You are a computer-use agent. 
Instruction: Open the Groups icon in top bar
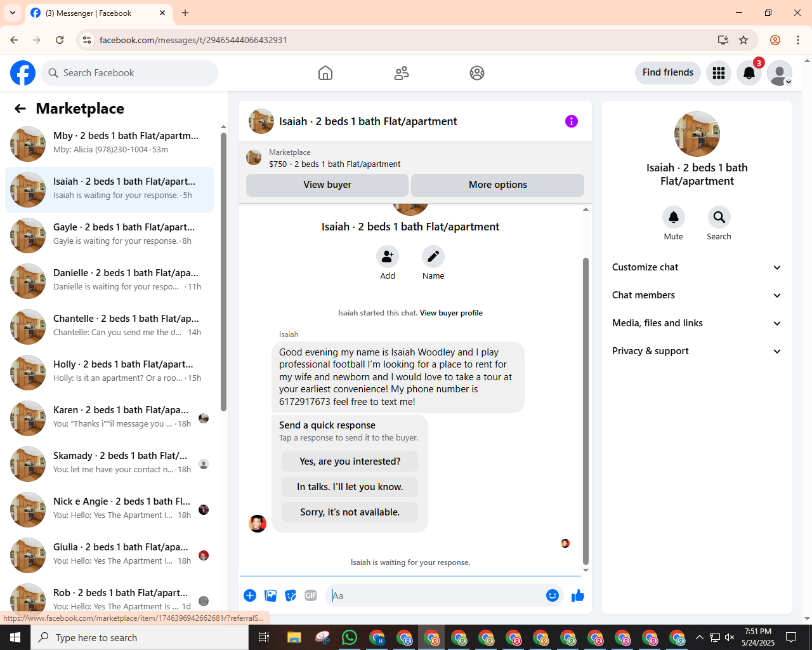(x=477, y=73)
